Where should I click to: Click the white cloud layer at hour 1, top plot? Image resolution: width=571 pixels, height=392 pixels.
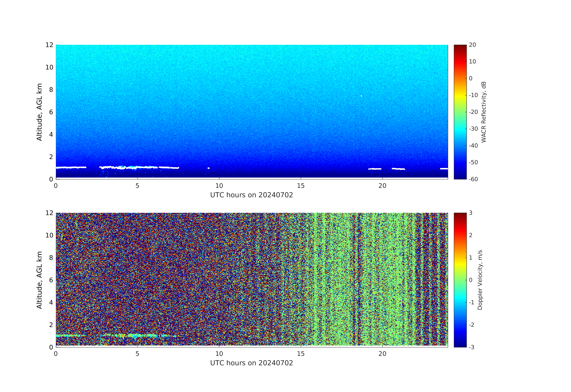[x=72, y=167]
